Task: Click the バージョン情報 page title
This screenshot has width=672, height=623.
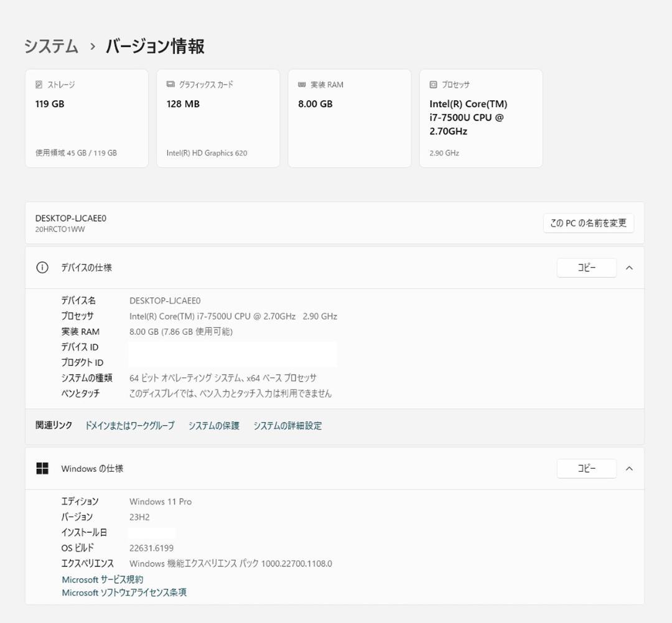Action: 155,46
